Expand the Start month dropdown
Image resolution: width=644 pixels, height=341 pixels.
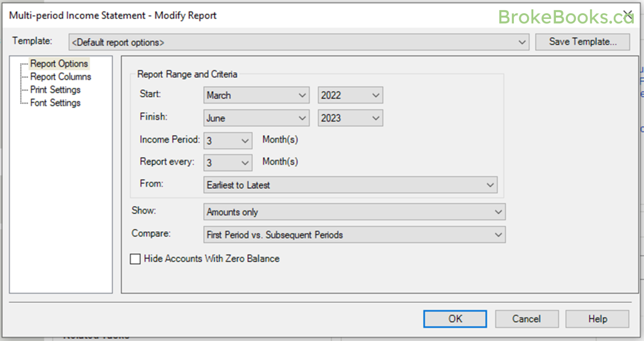click(x=257, y=95)
